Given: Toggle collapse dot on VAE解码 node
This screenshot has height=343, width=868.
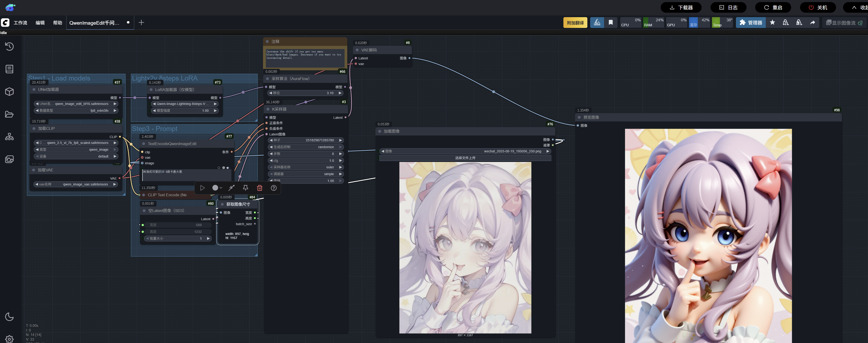Looking at the screenshot, I should point(357,50).
